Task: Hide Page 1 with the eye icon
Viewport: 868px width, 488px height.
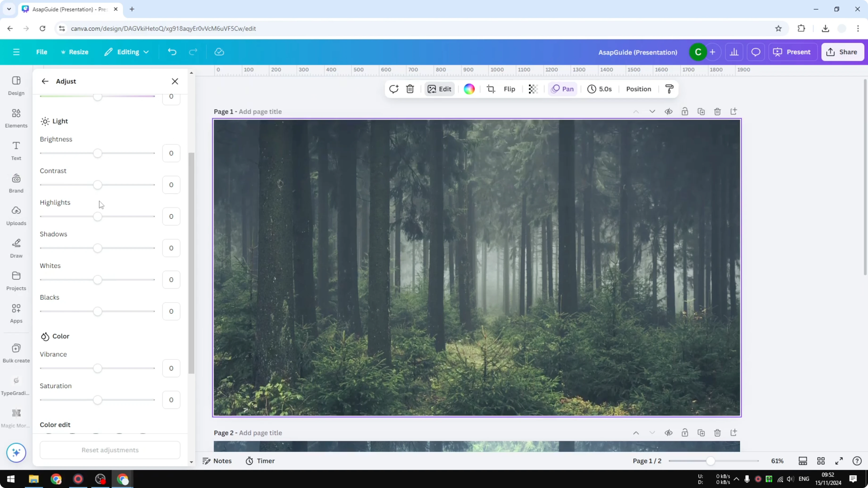Action: [669, 112]
